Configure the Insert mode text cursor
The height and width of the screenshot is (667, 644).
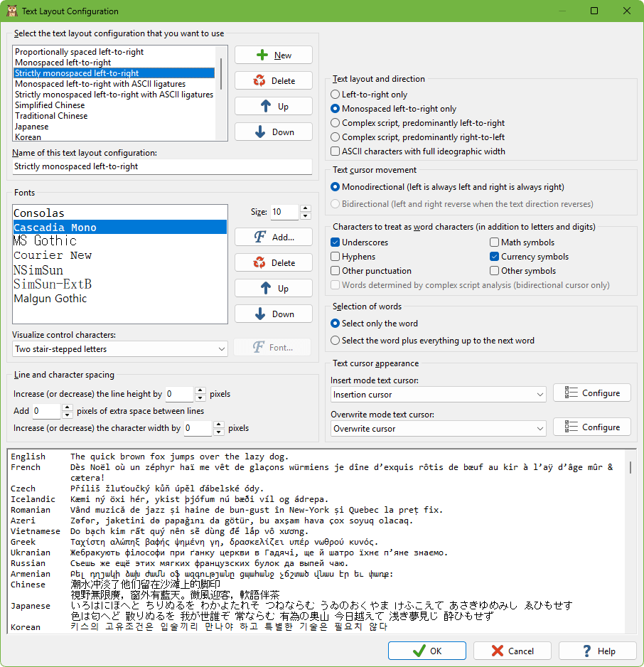[591, 393]
